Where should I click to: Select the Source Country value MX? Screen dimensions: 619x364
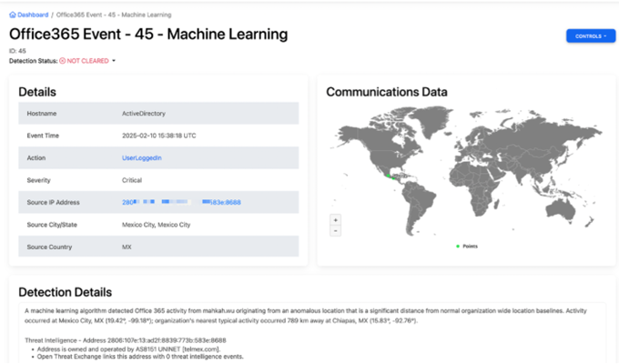point(127,247)
